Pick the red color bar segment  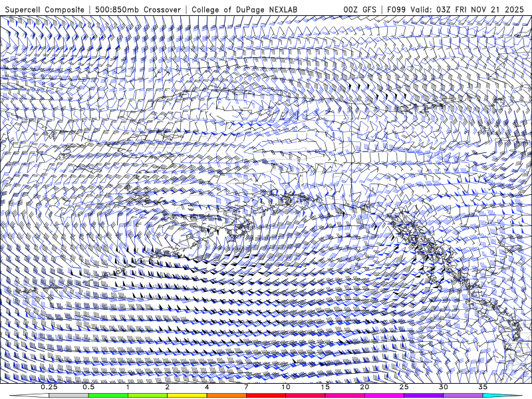click(x=265, y=396)
